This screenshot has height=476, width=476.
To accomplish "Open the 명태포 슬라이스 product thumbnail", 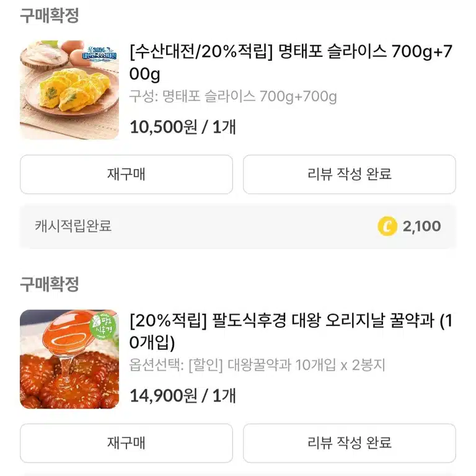I will 69,90.
